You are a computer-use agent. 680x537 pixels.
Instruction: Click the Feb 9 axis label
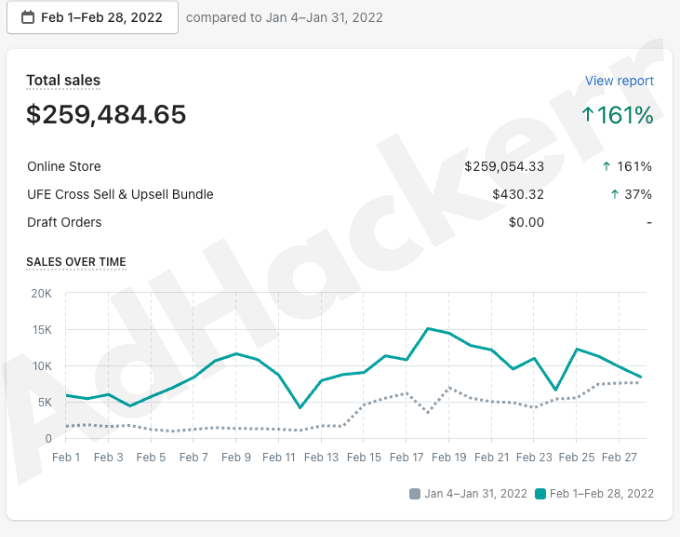[x=236, y=458]
